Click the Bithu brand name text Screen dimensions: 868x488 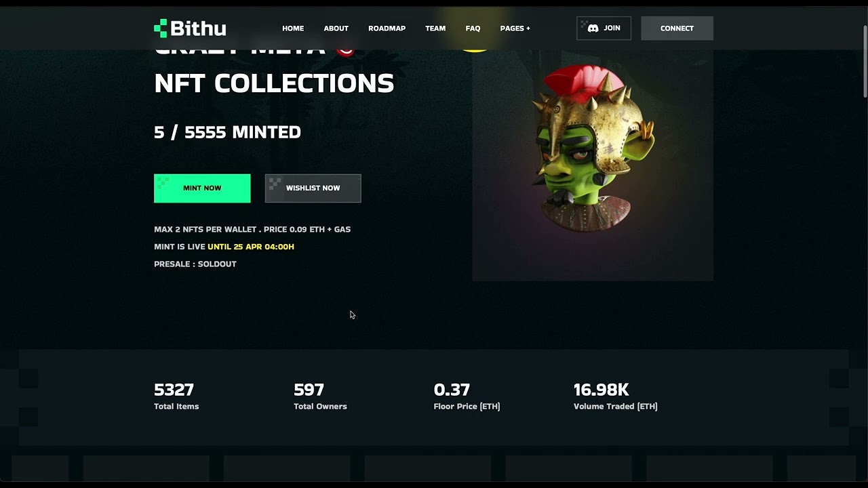coord(198,28)
